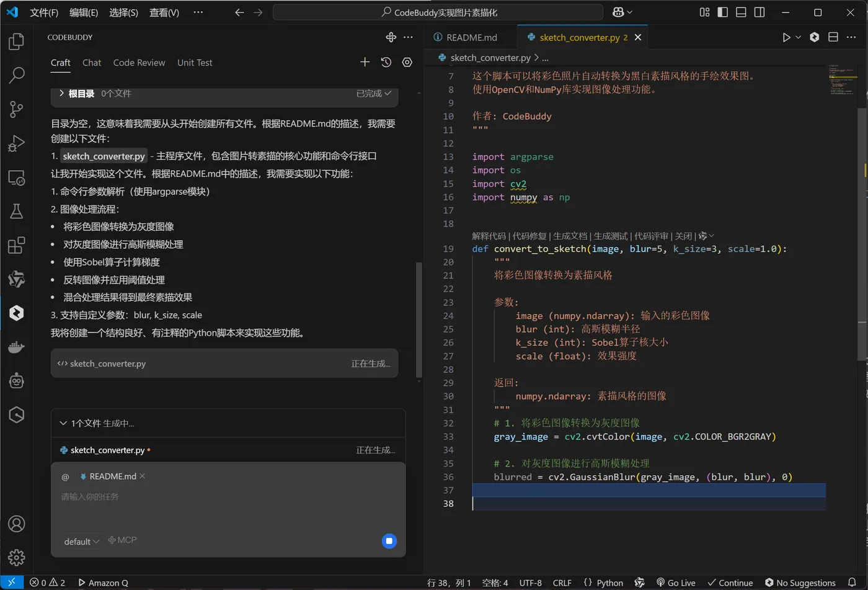868x590 pixels.
Task: Stop generation with the blue stop button
Action: coord(389,541)
